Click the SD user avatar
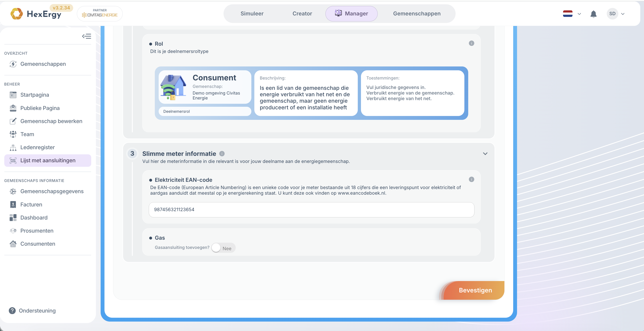 tap(612, 14)
